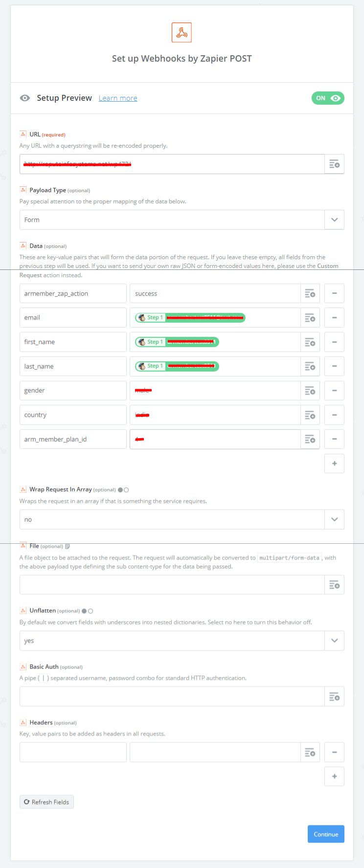
Task: Open insert-field icon for File input
Action: pos(334,585)
